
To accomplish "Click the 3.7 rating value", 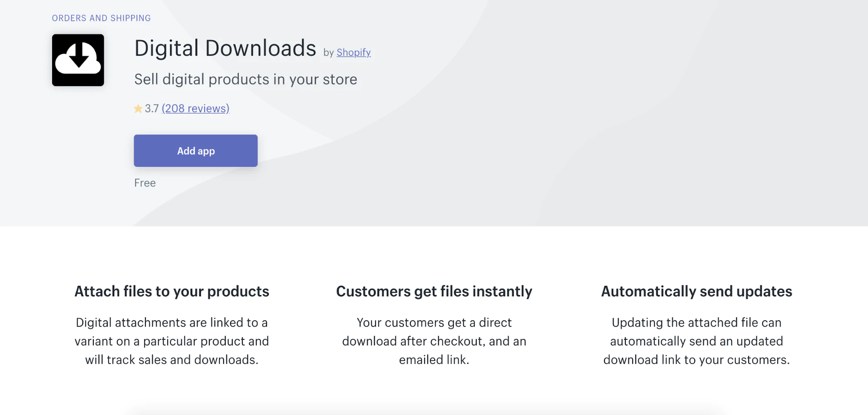I will click(x=152, y=109).
